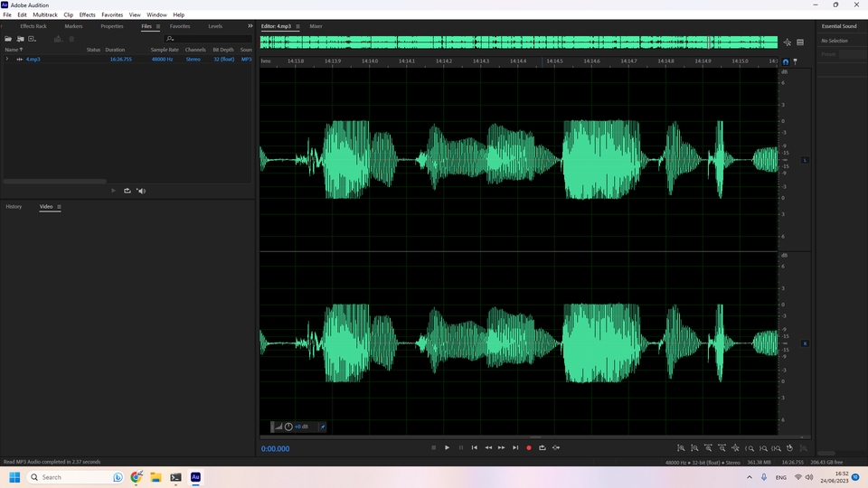Click the Open File folder icon
Screen dimensions: 868x488
[x=8, y=39]
